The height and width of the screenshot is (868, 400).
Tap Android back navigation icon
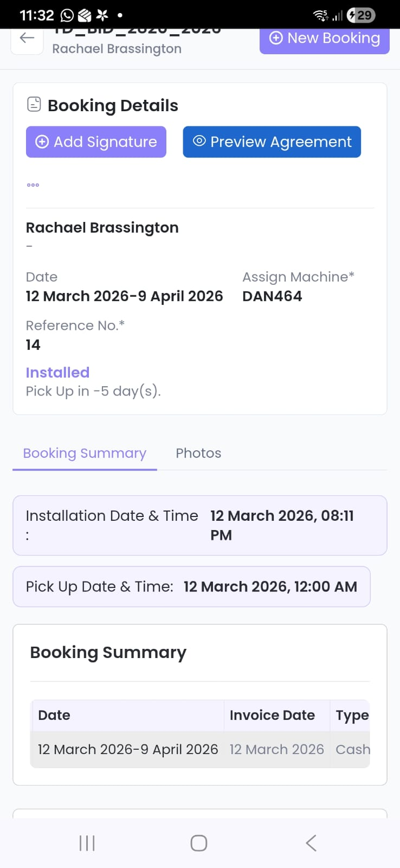click(x=311, y=843)
